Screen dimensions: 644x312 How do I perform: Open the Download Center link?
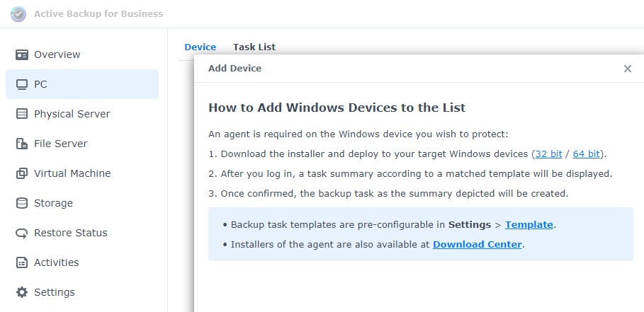(x=478, y=245)
